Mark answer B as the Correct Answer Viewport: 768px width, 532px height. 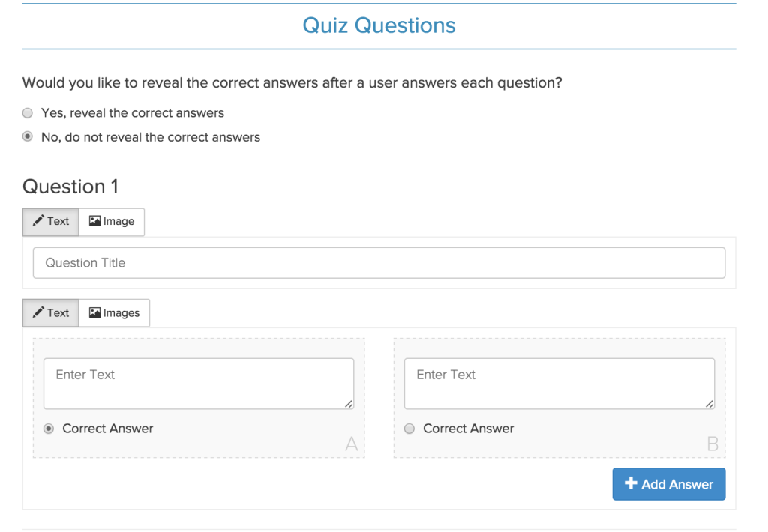click(x=409, y=429)
